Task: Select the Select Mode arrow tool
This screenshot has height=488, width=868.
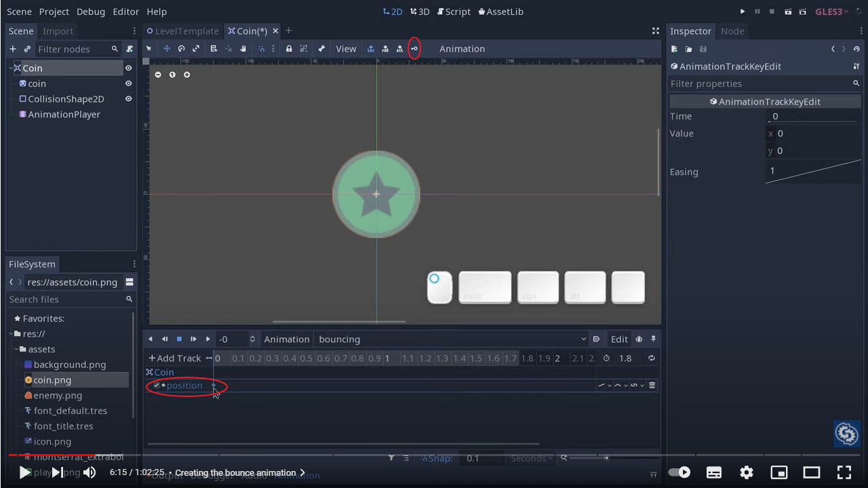Action: (x=149, y=49)
